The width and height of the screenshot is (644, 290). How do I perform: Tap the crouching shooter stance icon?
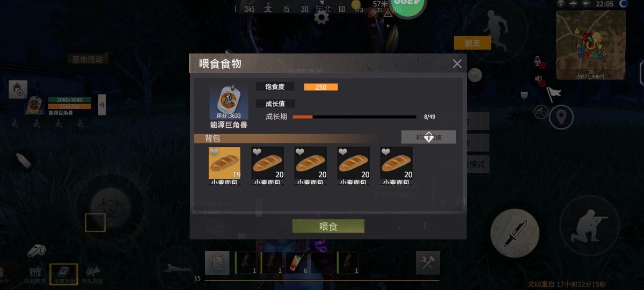click(589, 226)
